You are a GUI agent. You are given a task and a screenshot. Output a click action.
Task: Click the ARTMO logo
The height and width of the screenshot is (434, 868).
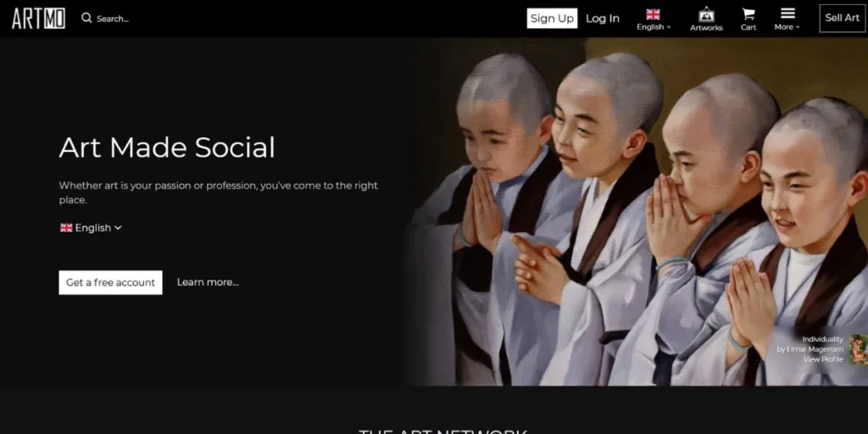(x=38, y=18)
